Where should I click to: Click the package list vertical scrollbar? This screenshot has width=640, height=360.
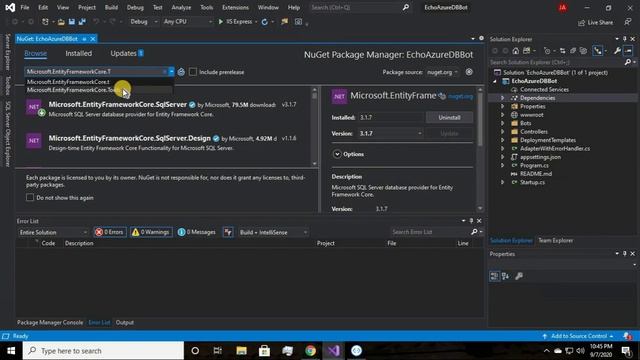pos(314,126)
